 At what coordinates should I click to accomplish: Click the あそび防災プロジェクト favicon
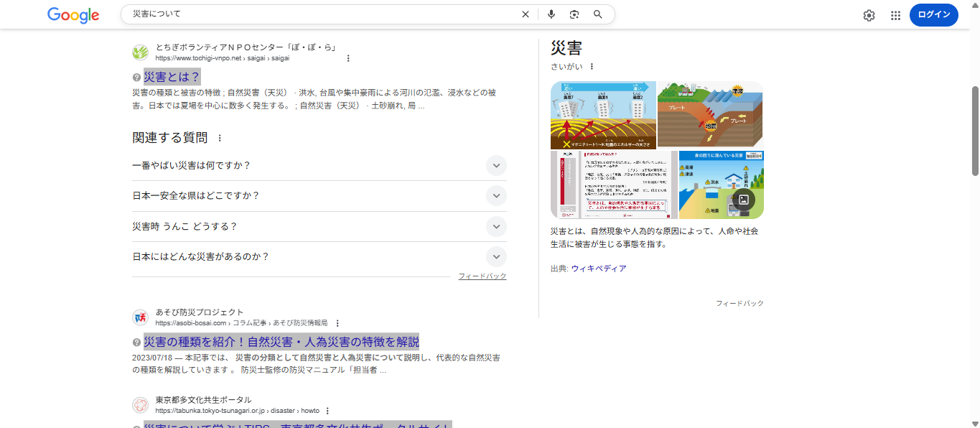point(140,317)
